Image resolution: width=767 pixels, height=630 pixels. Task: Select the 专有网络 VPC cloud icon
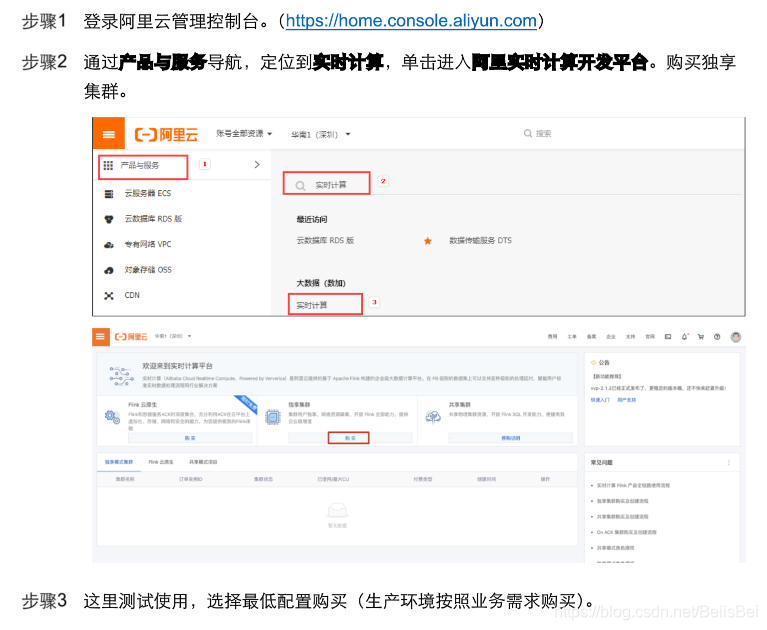pyautogui.click(x=109, y=245)
